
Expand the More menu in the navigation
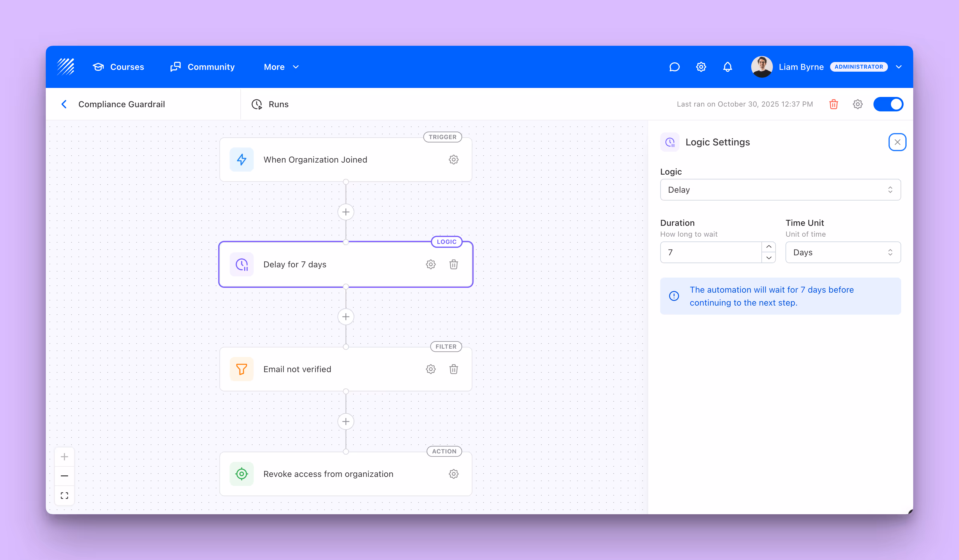(281, 67)
